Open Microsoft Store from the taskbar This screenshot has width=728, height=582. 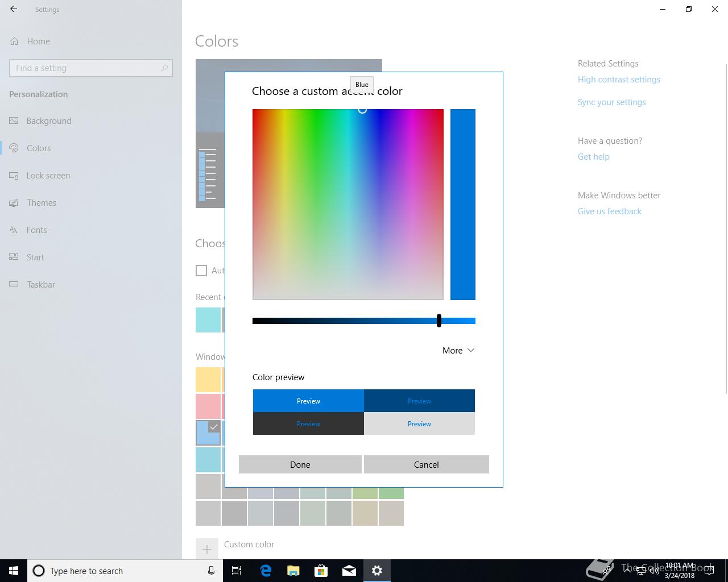(x=321, y=571)
